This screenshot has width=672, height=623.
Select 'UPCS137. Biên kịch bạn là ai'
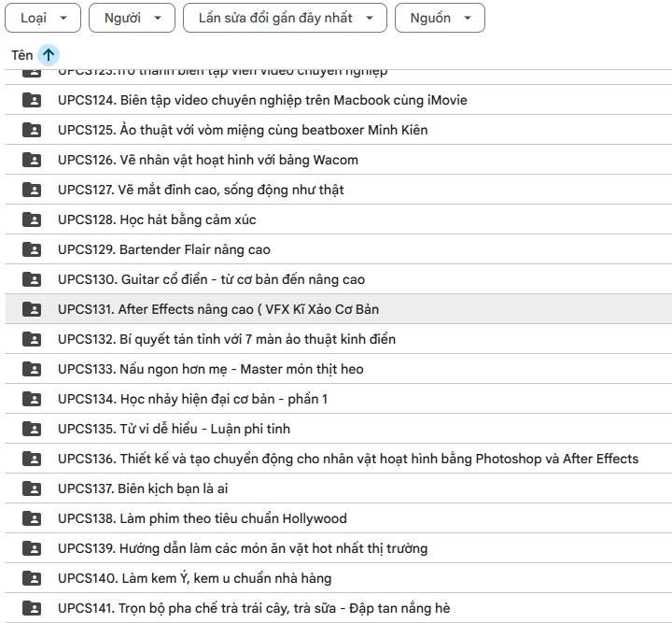pyautogui.click(x=143, y=488)
